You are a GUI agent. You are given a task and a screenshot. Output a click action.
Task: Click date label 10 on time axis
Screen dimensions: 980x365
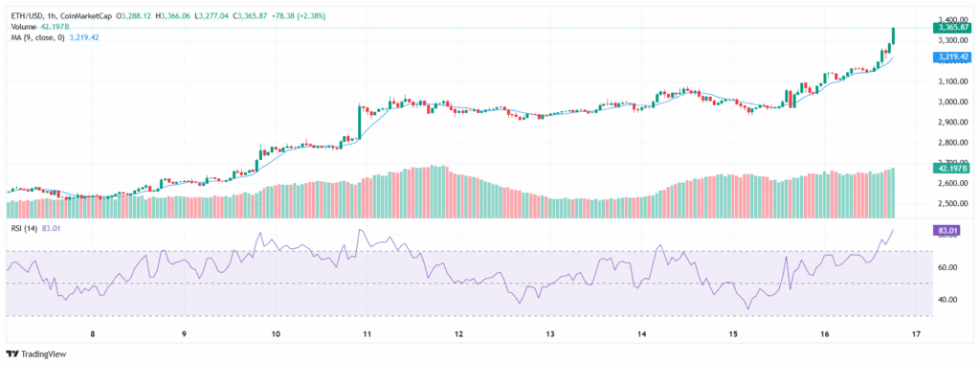276,334
